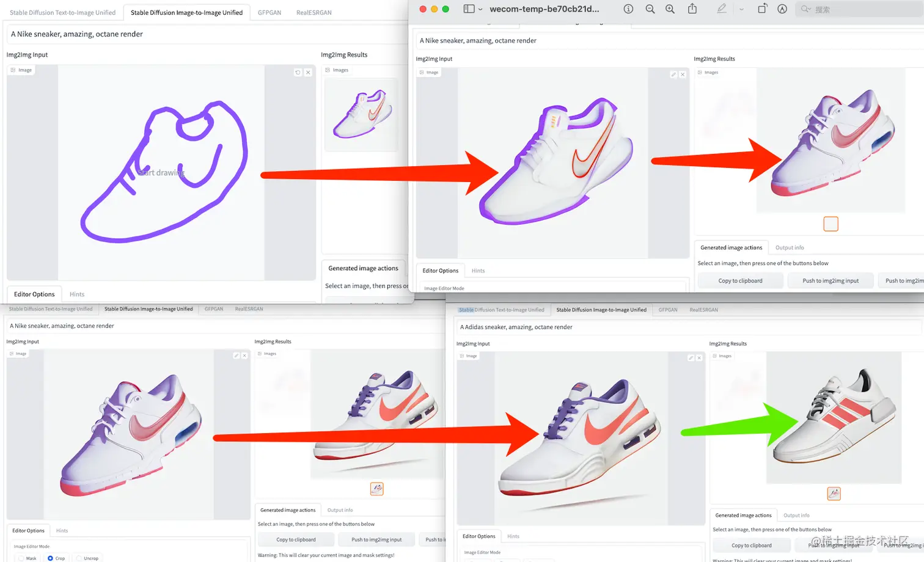Image resolution: width=924 pixels, height=562 pixels.
Task: Open the Output info tab in the Adidas panel
Action: pos(796,516)
